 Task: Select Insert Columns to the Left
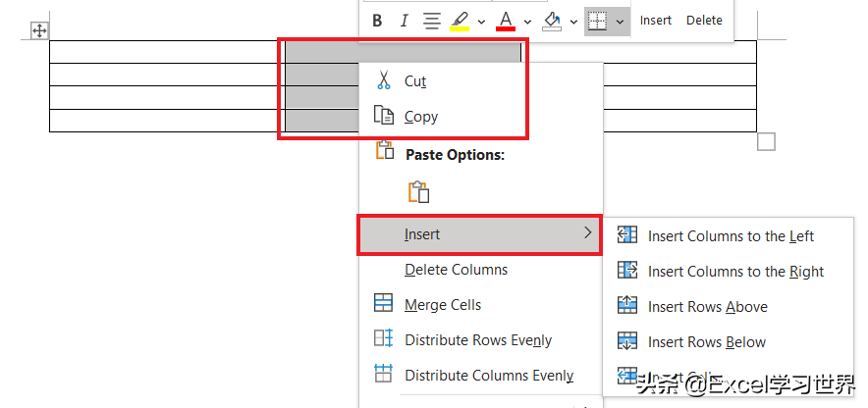(x=729, y=236)
